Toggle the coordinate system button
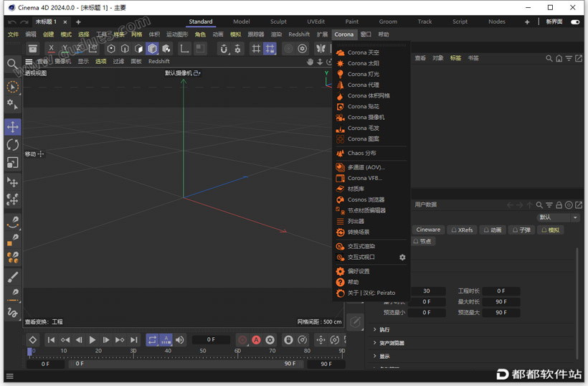The width and height of the screenshot is (588, 386). point(93,48)
